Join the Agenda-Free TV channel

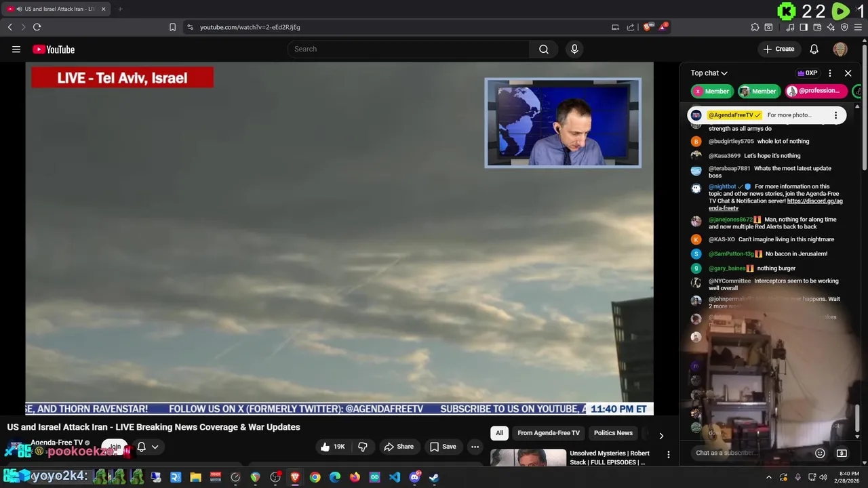pos(115,447)
